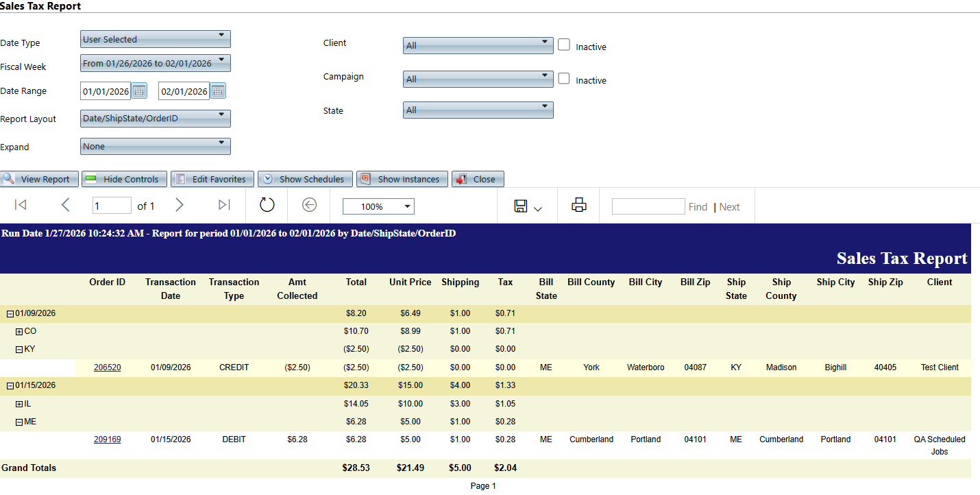Refresh the report with circular arrow icon
The height and width of the screenshot is (495, 980).
pos(267,205)
